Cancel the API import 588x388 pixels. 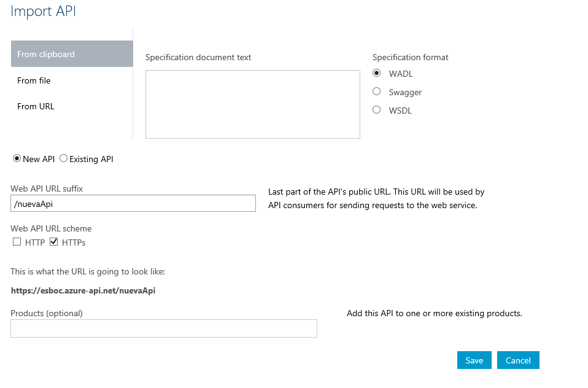[518, 360]
